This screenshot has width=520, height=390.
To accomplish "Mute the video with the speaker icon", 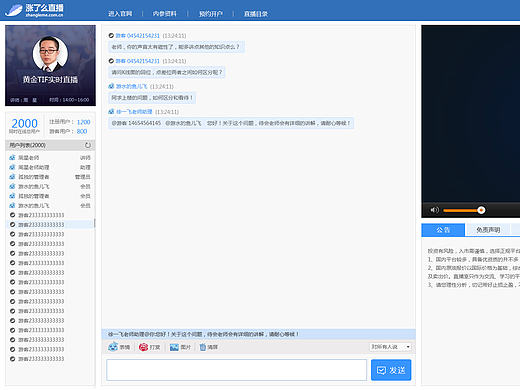I will (434, 210).
